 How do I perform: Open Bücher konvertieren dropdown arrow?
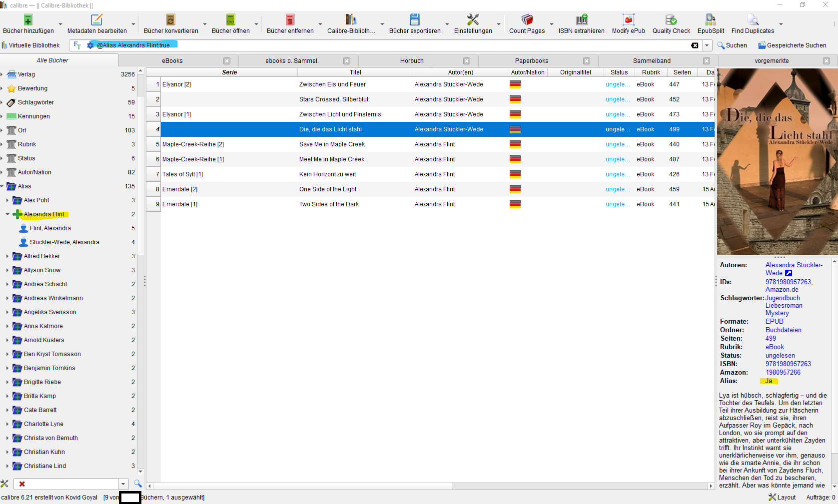pos(205,24)
